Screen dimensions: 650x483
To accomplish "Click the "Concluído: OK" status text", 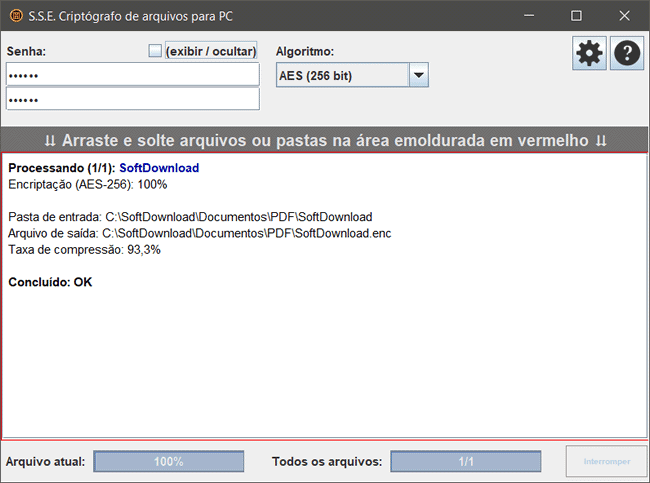I will point(50,282).
